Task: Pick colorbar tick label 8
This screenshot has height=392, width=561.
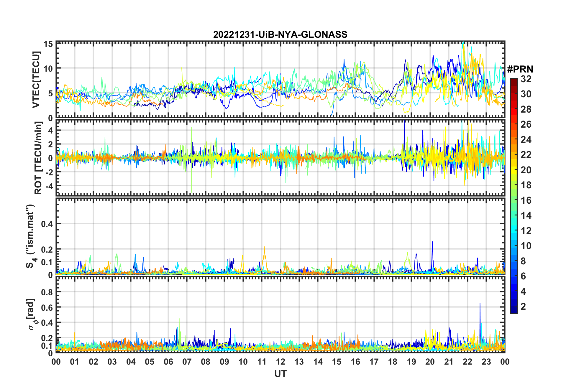Action: (523, 261)
